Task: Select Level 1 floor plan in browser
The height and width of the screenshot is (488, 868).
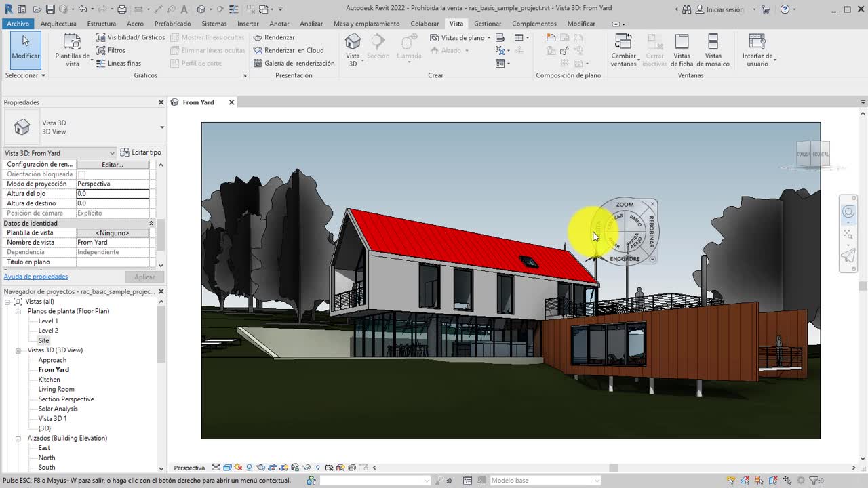Action: (x=48, y=321)
